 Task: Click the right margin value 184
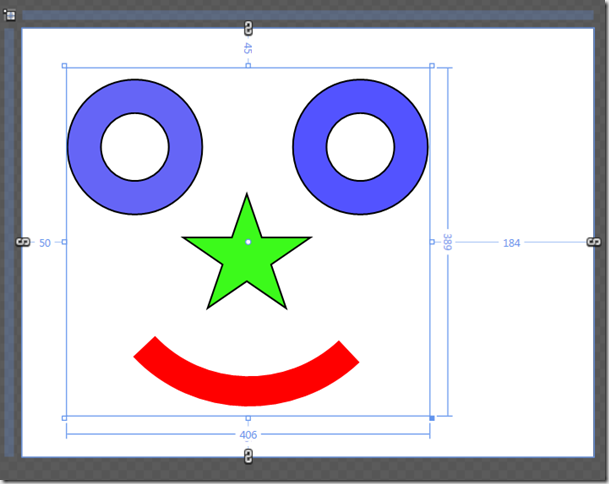(x=511, y=243)
